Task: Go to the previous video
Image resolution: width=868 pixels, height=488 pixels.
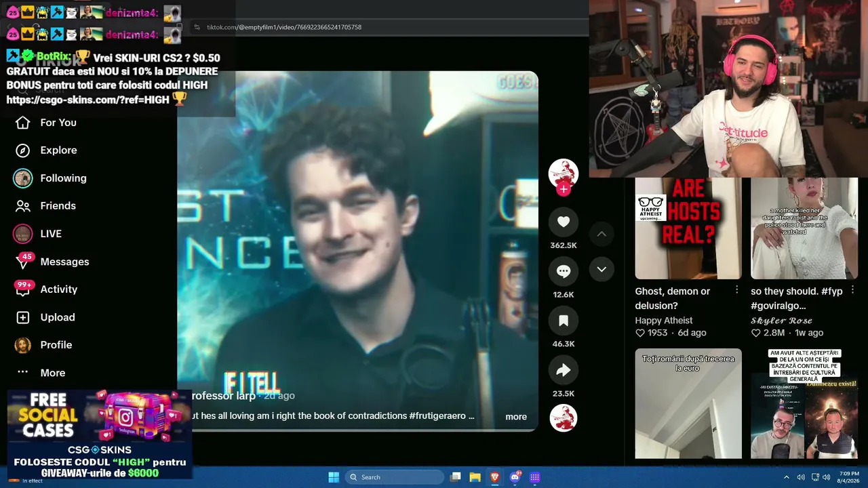Action: [601, 235]
